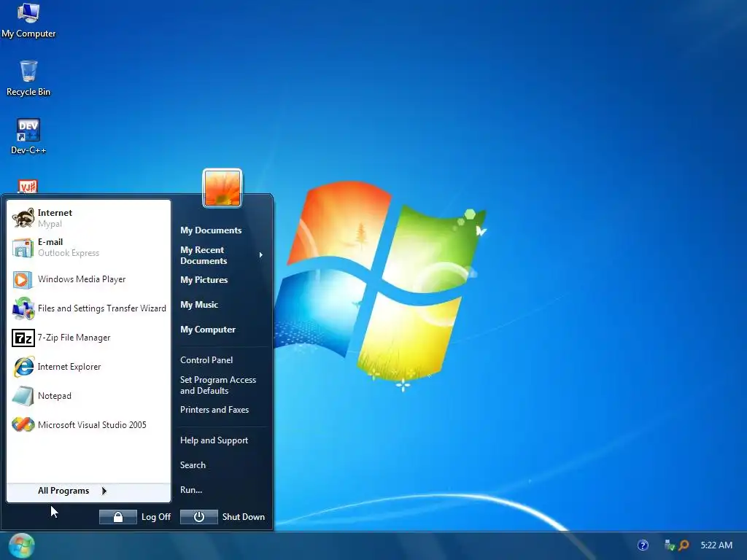Click the Microsoft Visual Studio 2005 label
Screen dimensions: 747x560
[92, 425]
